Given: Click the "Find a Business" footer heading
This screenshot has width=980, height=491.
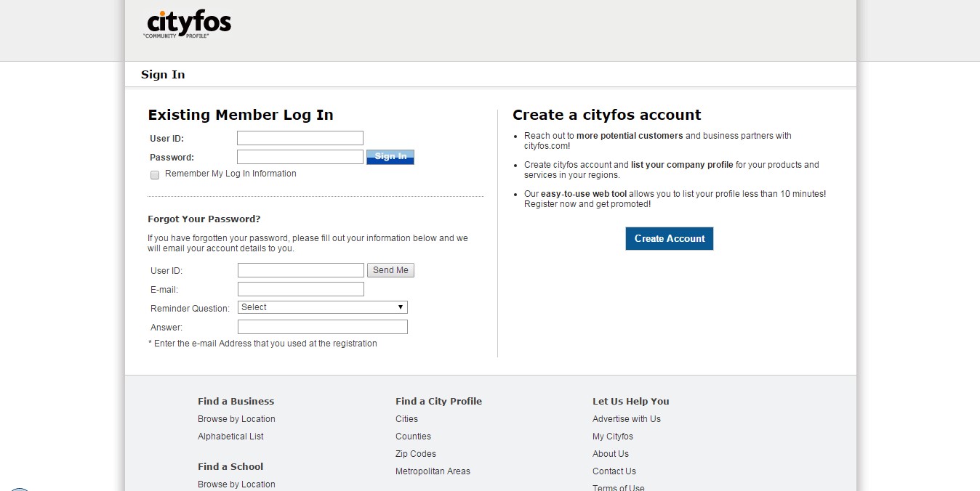Looking at the screenshot, I should [x=236, y=401].
